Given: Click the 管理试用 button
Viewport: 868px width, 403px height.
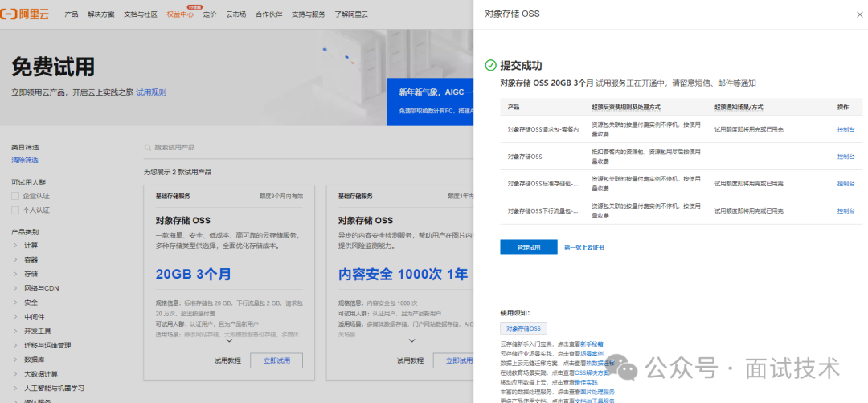Looking at the screenshot, I should coord(529,247).
